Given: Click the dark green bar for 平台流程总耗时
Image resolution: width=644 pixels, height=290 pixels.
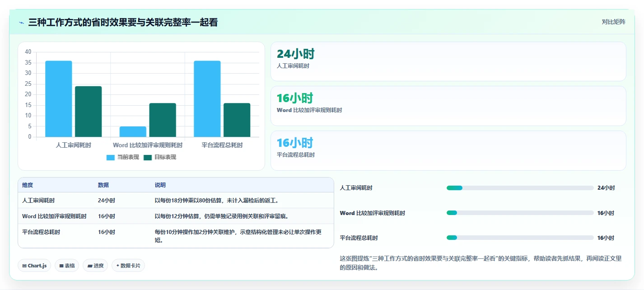Looking at the screenshot, I should [x=237, y=120].
